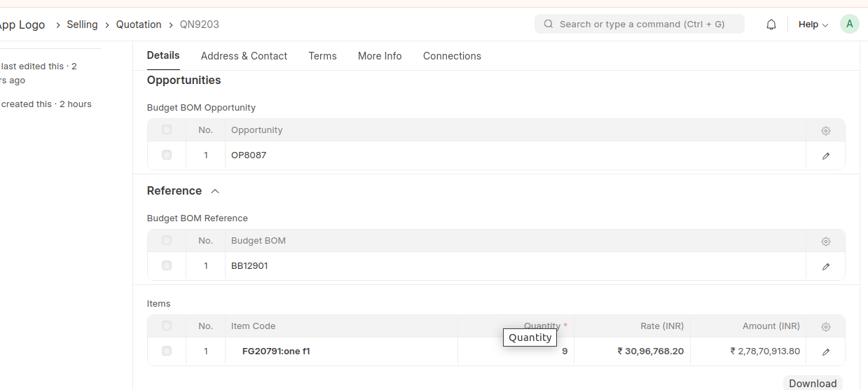Select the BB12901 row checkbox
This screenshot has height=390, width=868.
pos(167,265)
